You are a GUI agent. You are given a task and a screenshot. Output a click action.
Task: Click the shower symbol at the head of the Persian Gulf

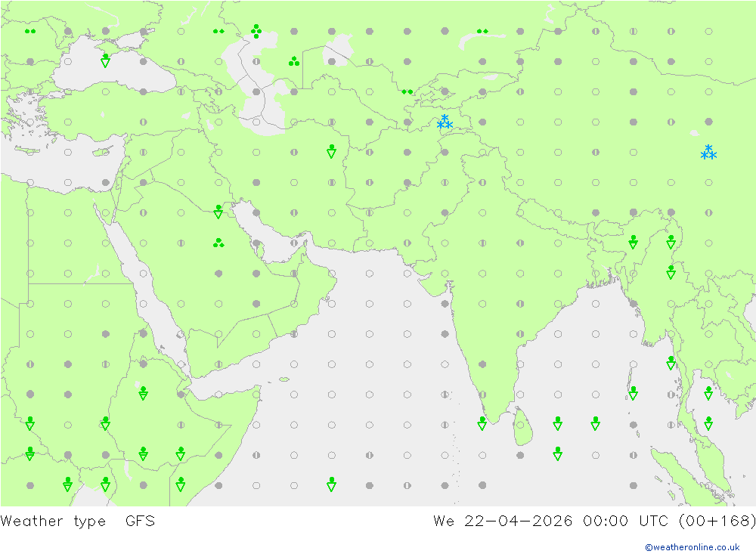click(218, 212)
